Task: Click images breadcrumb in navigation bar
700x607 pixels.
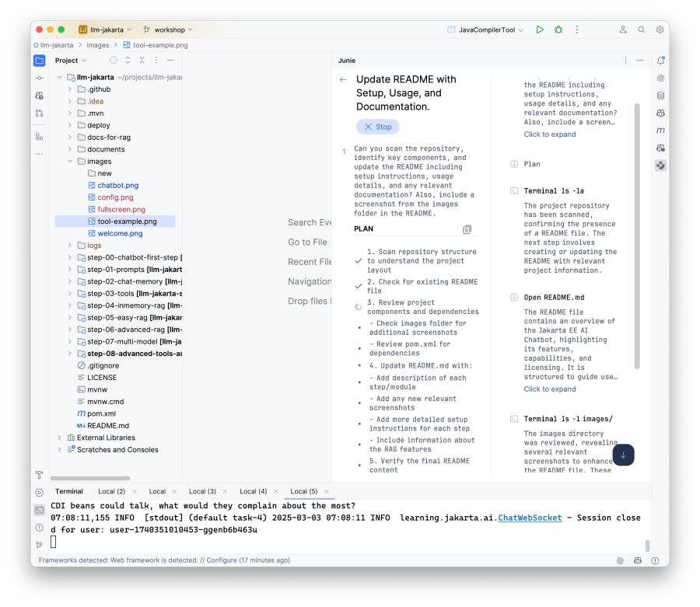Action: [98, 45]
